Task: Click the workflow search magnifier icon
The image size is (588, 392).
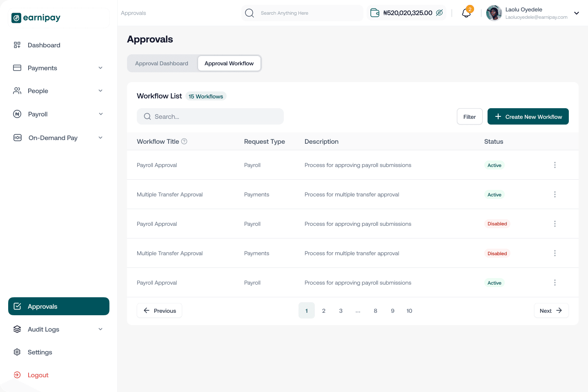Action: tap(147, 116)
